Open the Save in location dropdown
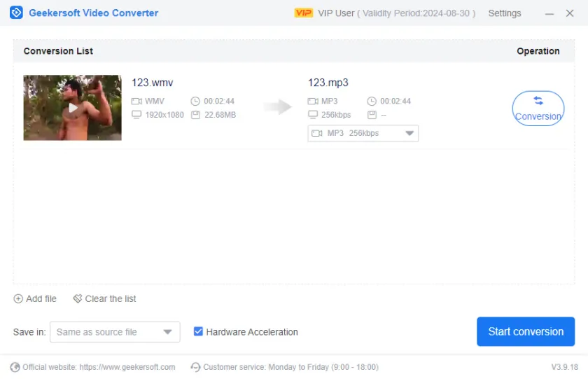The height and width of the screenshot is (379, 588). click(x=167, y=332)
